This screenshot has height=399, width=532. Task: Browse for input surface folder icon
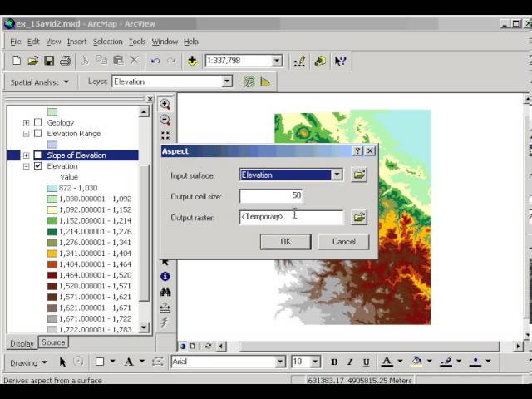click(359, 175)
